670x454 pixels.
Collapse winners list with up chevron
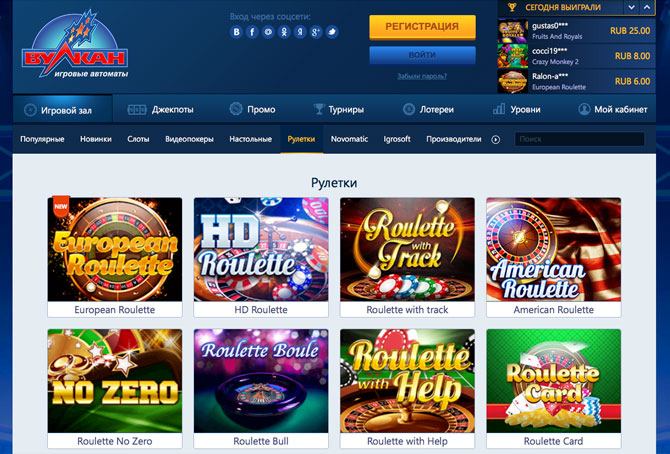coord(646,7)
